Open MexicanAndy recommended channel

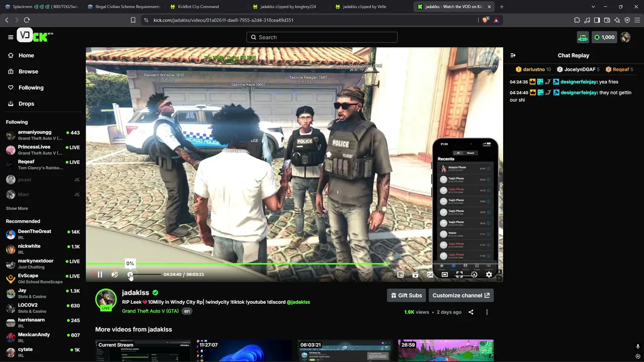[43, 337]
